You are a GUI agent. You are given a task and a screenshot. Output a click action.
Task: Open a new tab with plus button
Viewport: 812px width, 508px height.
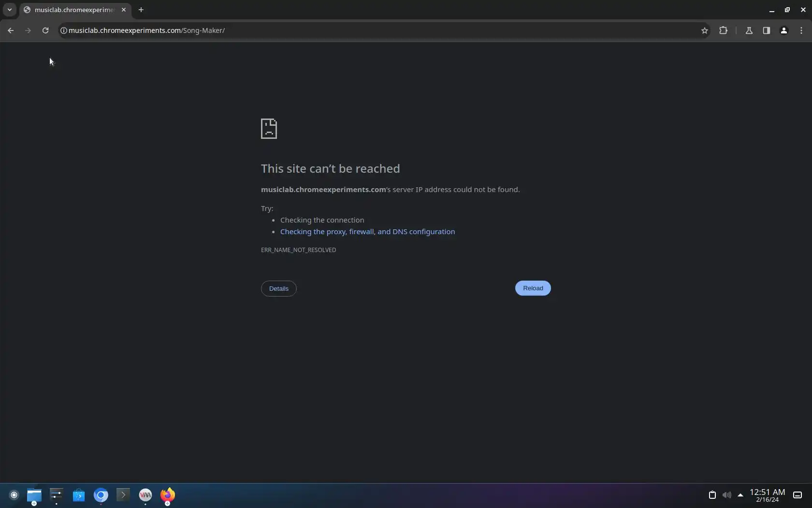click(x=141, y=10)
